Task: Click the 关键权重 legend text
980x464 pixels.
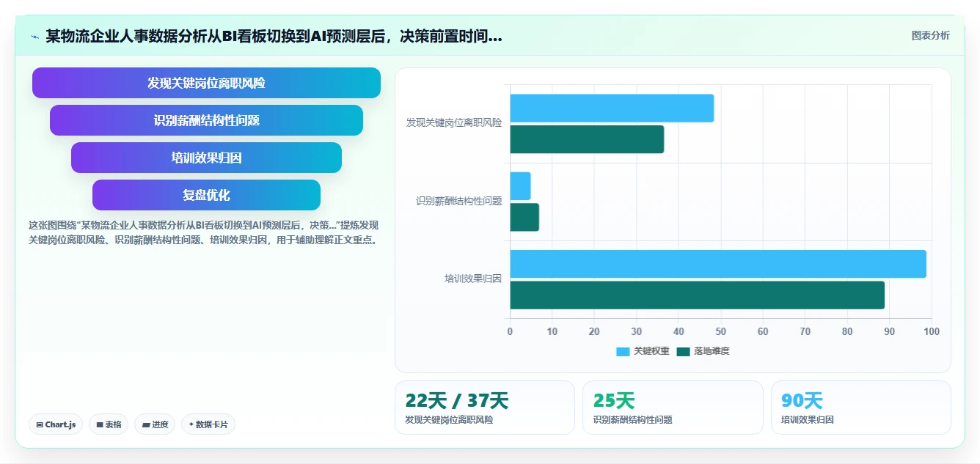Action: [x=651, y=351]
